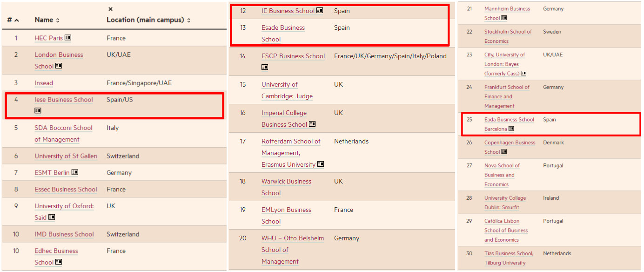The width and height of the screenshot is (644, 272).
Task: Open the ESMT Berlin link
Action: pyautogui.click(x=52, y=172)
